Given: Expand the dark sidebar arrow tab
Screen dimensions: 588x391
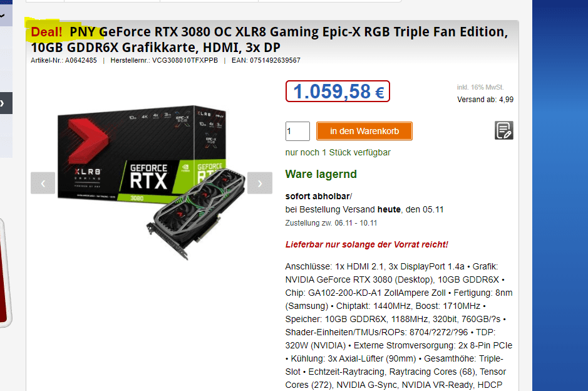Looking at the screenshot, I should [x=6, y=103].
